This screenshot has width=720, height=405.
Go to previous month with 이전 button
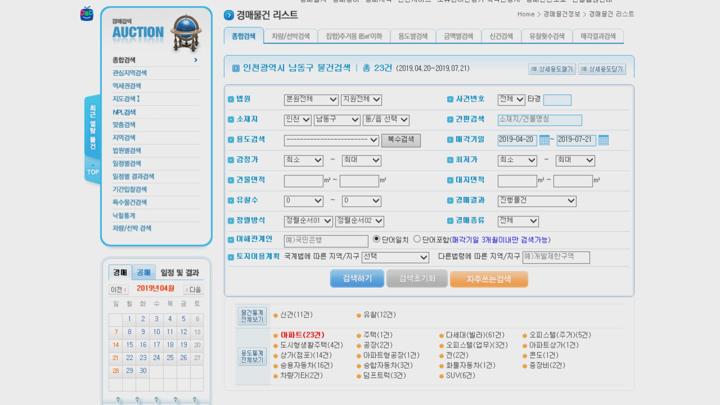tap(118, 290)
